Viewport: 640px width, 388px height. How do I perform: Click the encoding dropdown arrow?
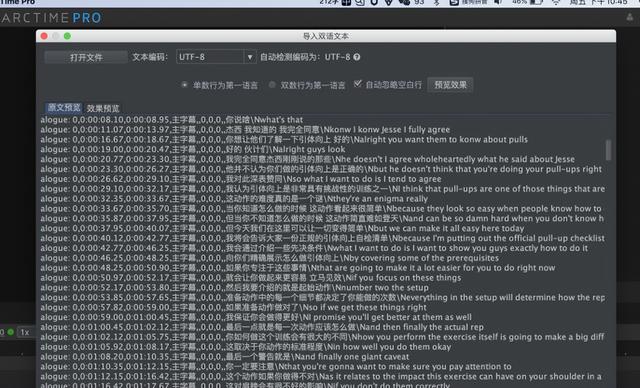click(250, 57)
